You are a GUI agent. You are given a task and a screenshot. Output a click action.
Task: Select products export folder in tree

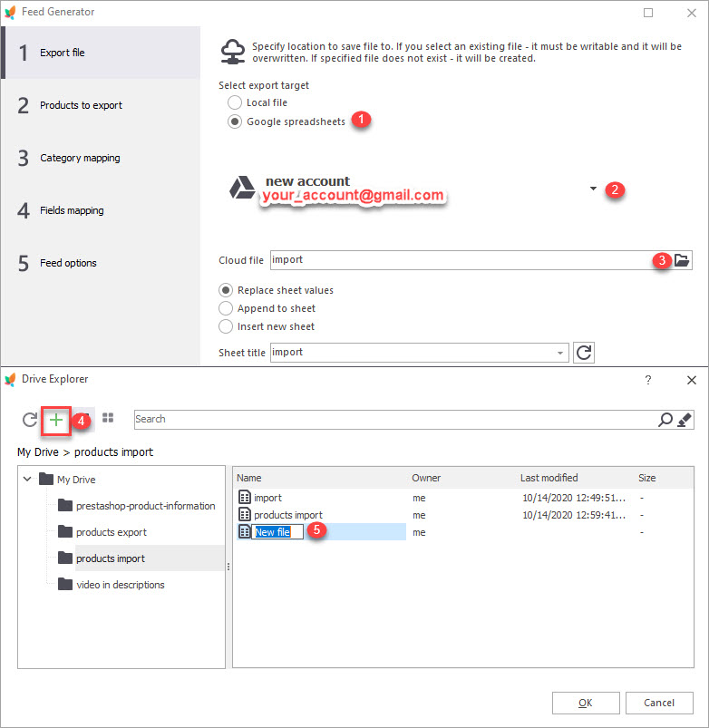tap(112, 532)
